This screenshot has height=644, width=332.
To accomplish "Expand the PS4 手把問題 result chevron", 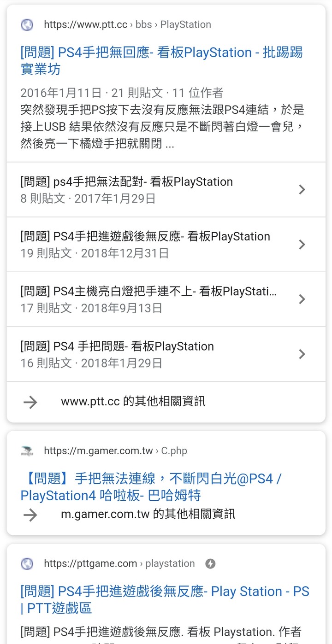I will coord(302,354).
